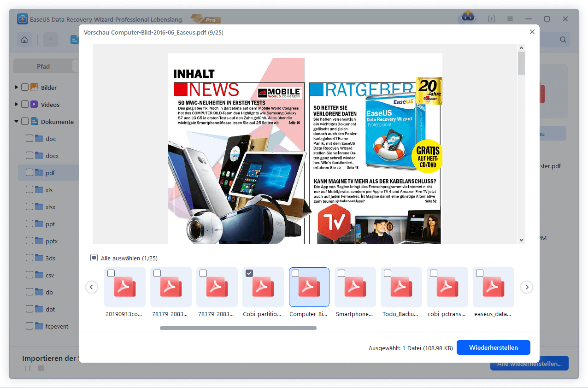The image size is (588, 388).
Task: Open the db folder in tree
Action: coord(49,292)
